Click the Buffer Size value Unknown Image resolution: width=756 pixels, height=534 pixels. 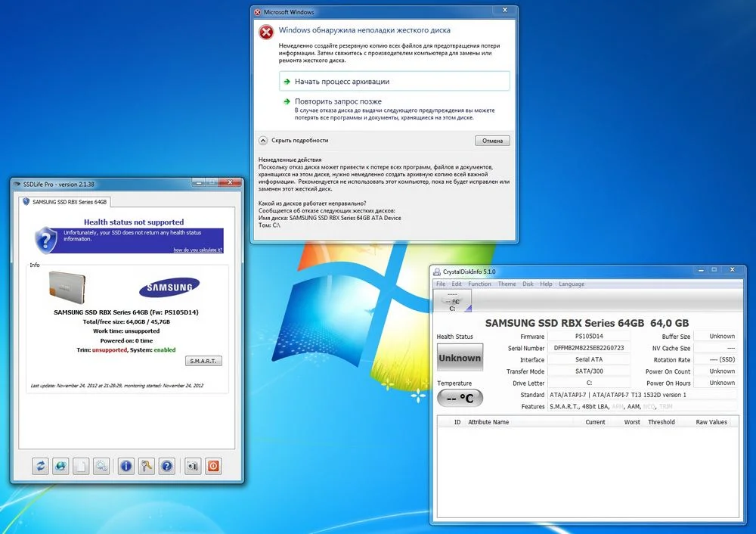point(716,337)
